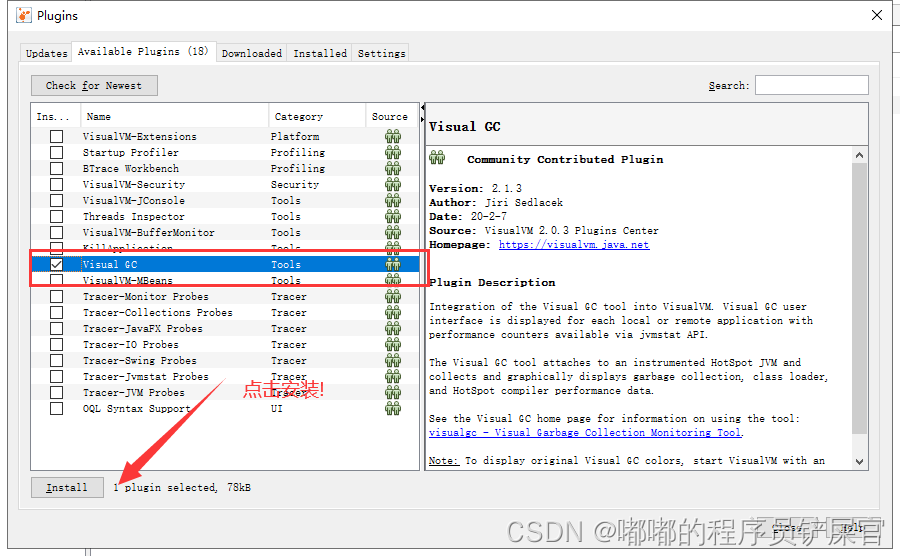Image resolution: width=900 pixels, height=556 pixels.
Task: Check the VisualVM-BufferMonitor install checkbox
Action: pos(56,233)
